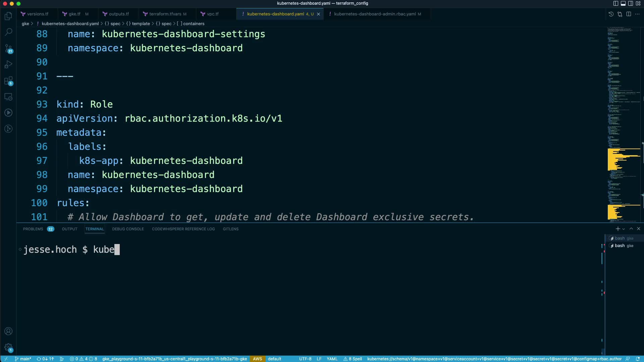The width and height of the screenshot is (644, 362).
Task: Open the terraform.tfvars editor tab
Action: [x=165, y=14]
